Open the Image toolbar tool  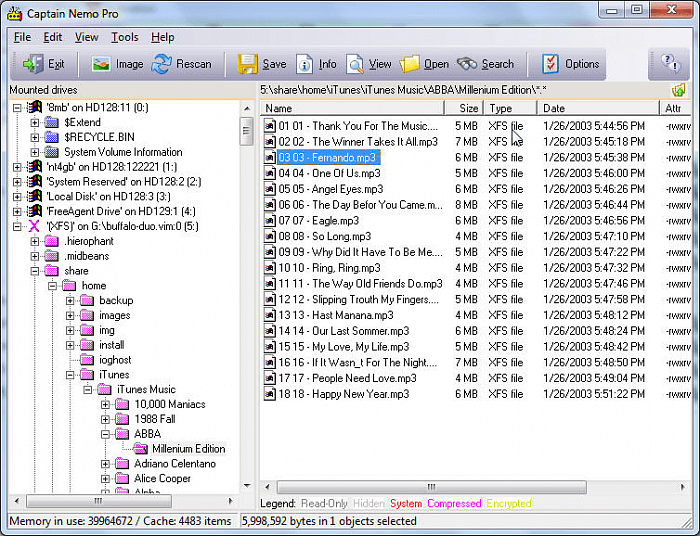(101, 64)
